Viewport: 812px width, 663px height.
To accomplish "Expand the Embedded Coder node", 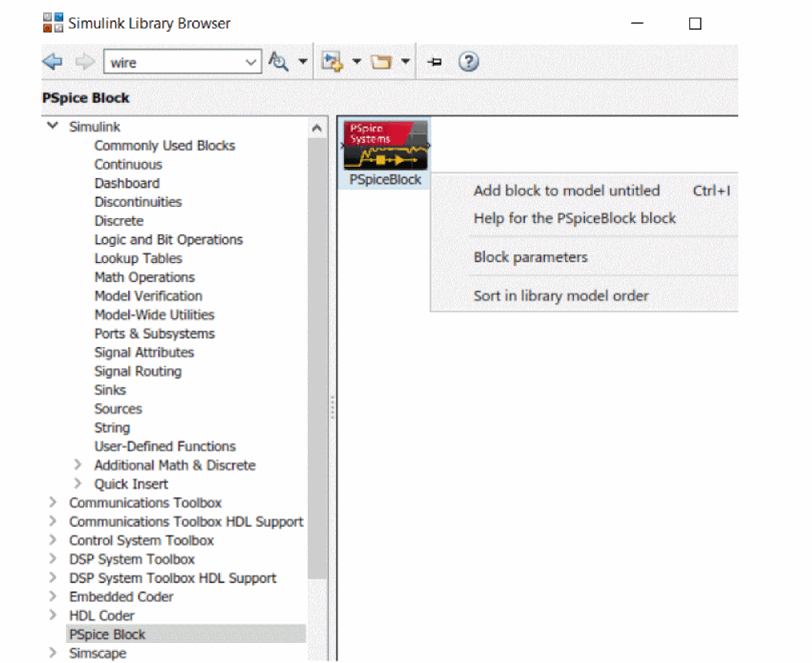I will 52,596.
